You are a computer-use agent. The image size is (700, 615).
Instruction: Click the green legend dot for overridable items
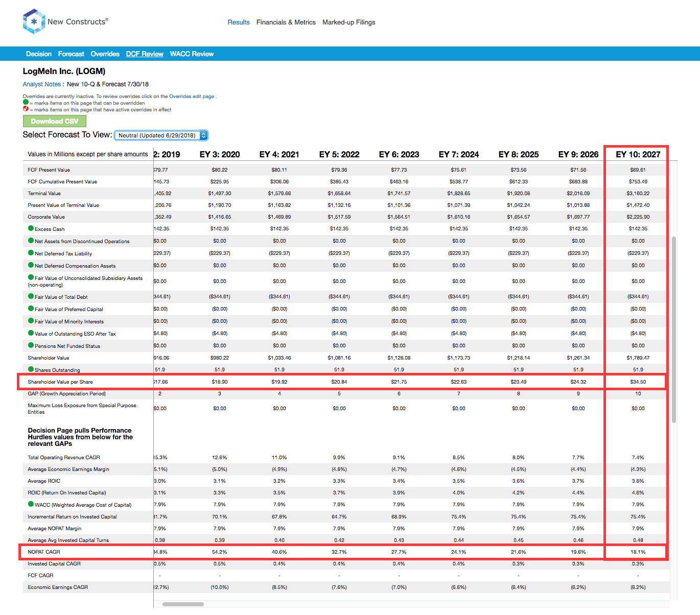26,102
